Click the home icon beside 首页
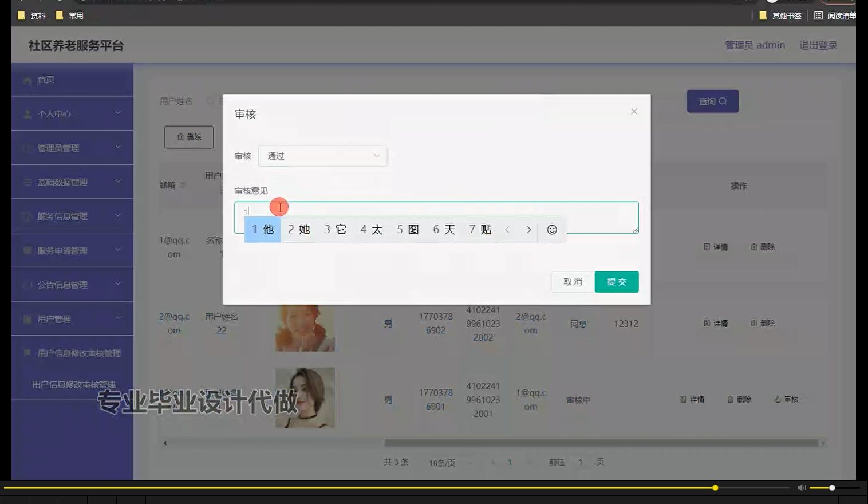Screen dimensions: 868x504 [x=27, y=80]
